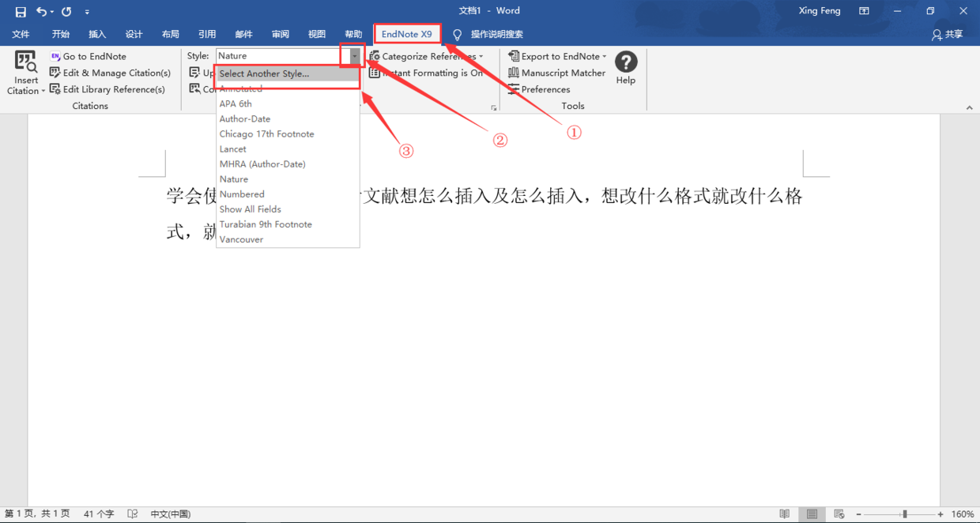
Task: Choose Select Another Style... option
Action: point(288,73)
